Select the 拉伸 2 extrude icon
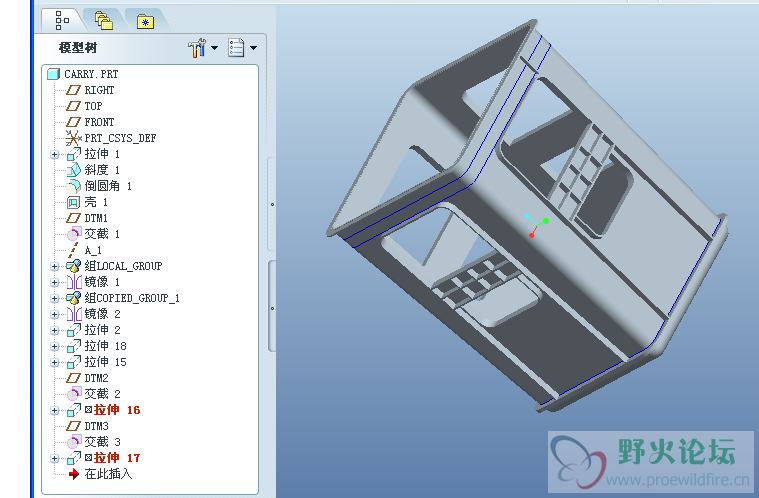The width and height of the screenshot is (759, 498). coord(74,330)
